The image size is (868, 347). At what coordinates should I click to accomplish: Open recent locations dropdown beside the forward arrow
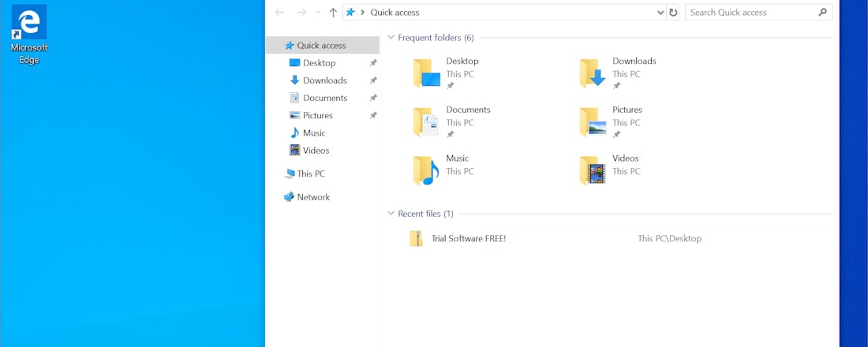tap(318, 12)
